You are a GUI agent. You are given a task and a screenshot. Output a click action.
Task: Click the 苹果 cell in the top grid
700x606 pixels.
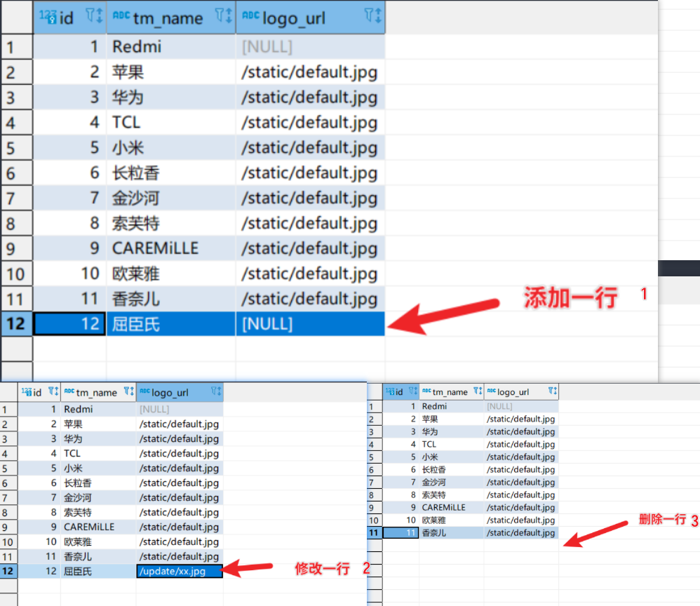coord(171,72)
